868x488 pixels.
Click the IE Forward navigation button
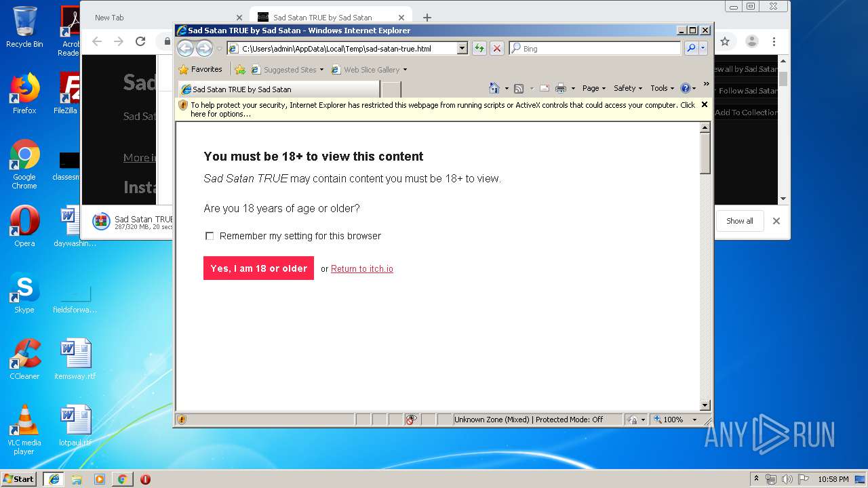click(204, 48)
